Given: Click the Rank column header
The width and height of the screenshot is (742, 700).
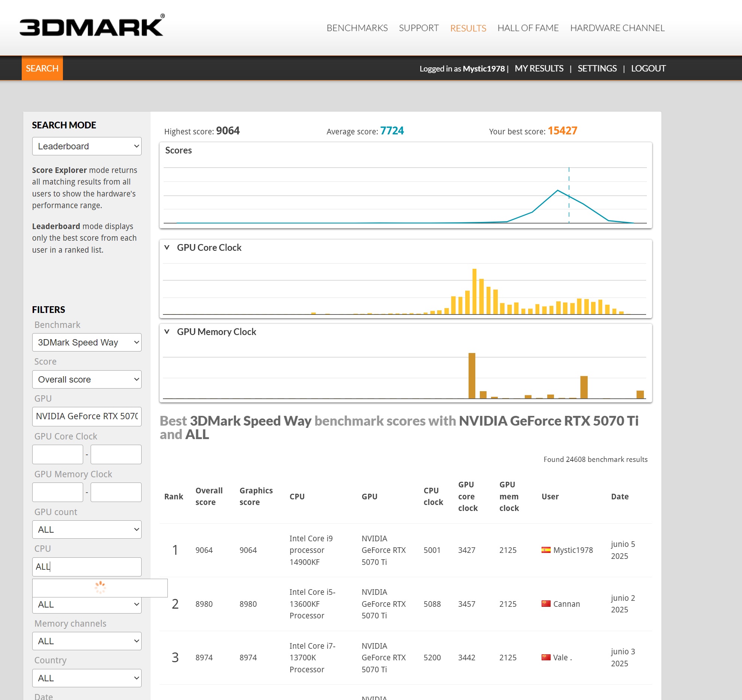Looking at the screenshot, I should pos(174,496).
